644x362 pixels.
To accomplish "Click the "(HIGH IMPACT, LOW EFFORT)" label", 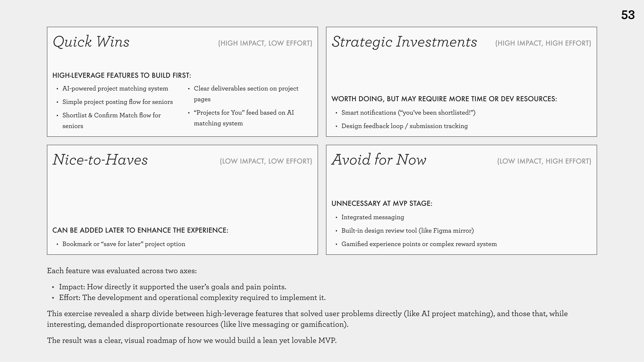I will pos(265,43).
